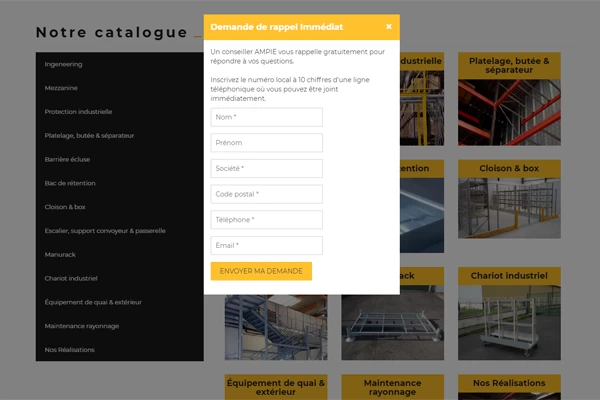Focus the Prénom text field
600x400 pixels.
tap(266, 143)
